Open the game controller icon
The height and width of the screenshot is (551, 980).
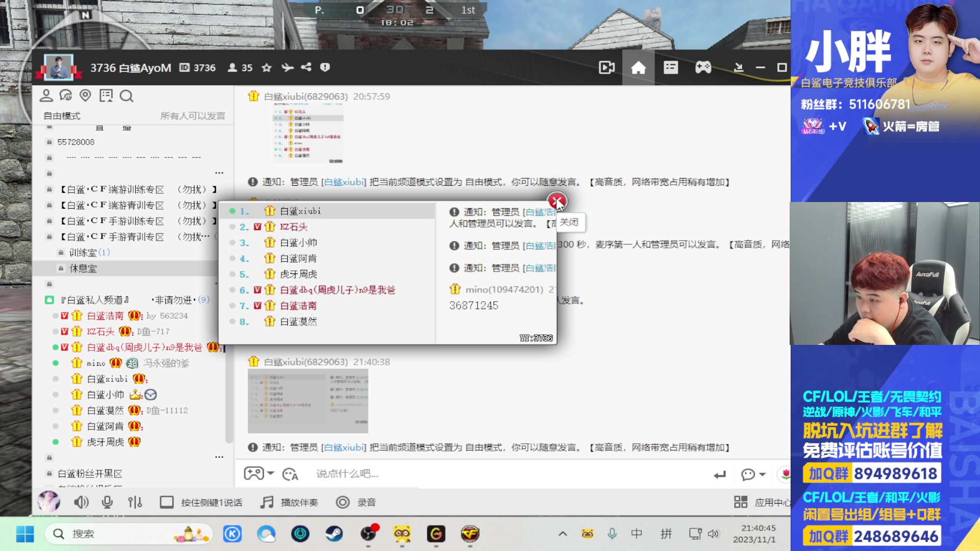coord(703,67)
